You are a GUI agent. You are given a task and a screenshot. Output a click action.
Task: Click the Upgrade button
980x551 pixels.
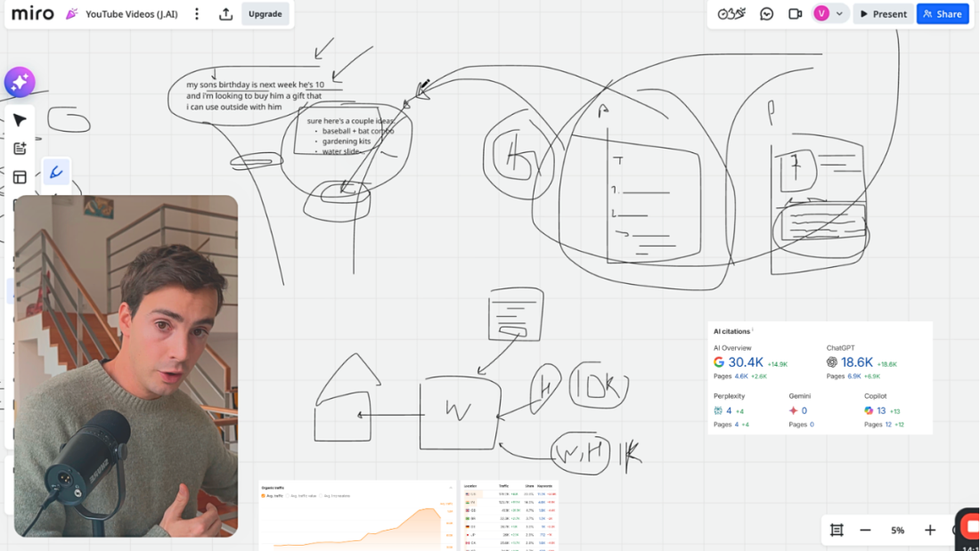coord(265,13)
